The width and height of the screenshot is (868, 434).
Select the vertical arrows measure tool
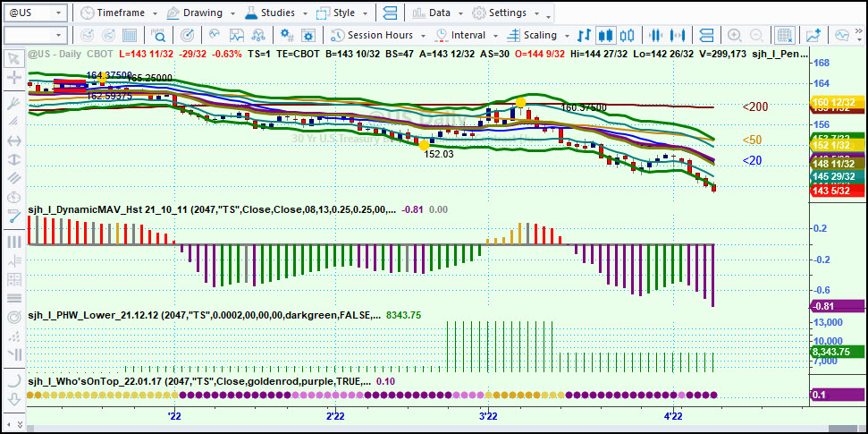point(14,159)
